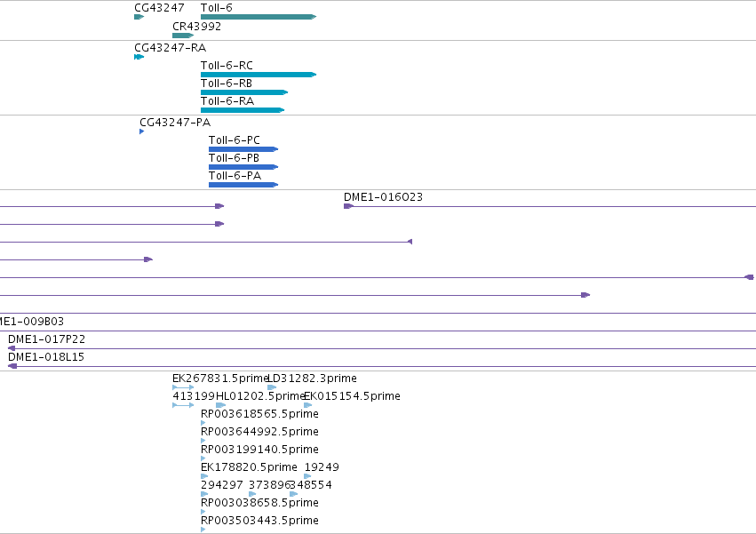756x534 pixels.
Task: Select the partially visible DME1-009B03 label
Action: [x=32, y=322]
